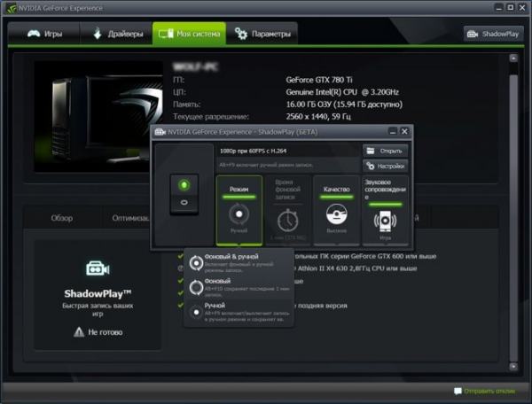Open the Моя система tab
This screenshot has height=404, width=532.
coord(189,34)
